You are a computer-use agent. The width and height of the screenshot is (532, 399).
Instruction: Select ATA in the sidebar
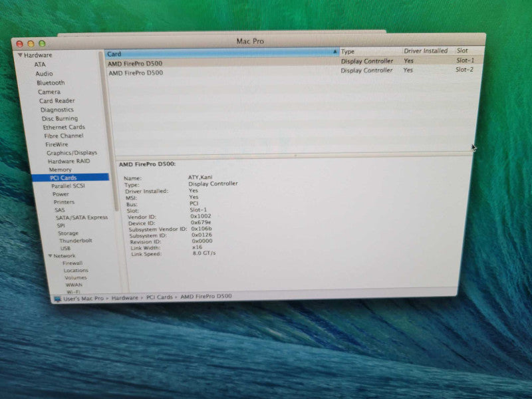point(40,64)
